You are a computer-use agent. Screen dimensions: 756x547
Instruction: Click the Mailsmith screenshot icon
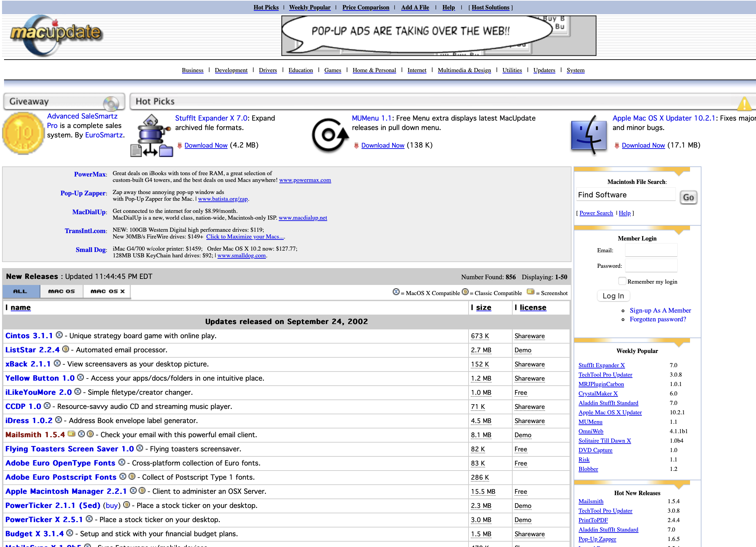click(71, 434)
